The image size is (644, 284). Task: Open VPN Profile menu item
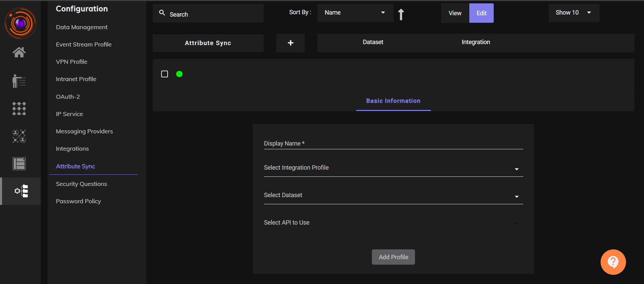pos(72,62)
